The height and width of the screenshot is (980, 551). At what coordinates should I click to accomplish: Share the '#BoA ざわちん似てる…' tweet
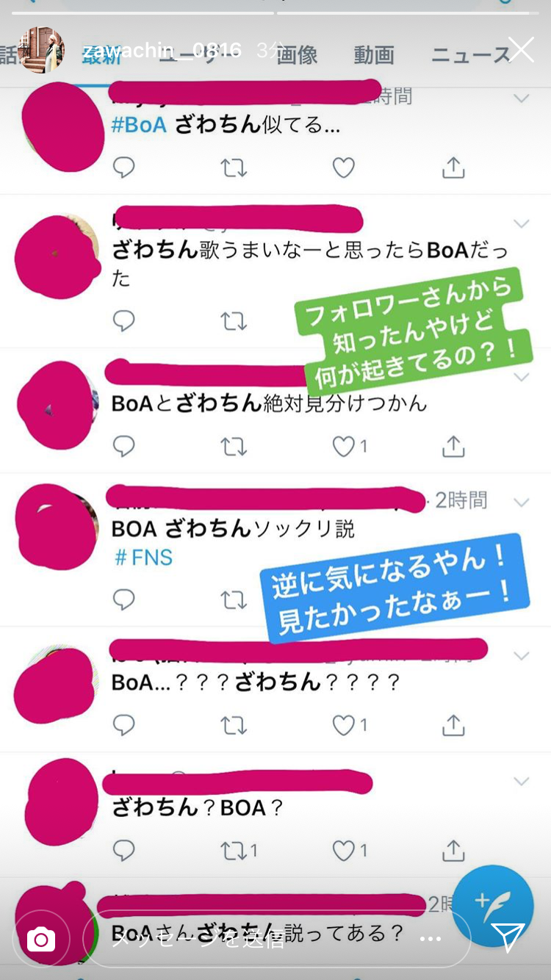click(453, 167)
